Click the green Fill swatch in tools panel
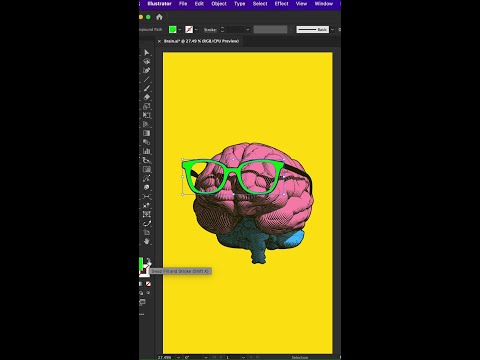The image size is (480, 360). click(x=141, y=263)
